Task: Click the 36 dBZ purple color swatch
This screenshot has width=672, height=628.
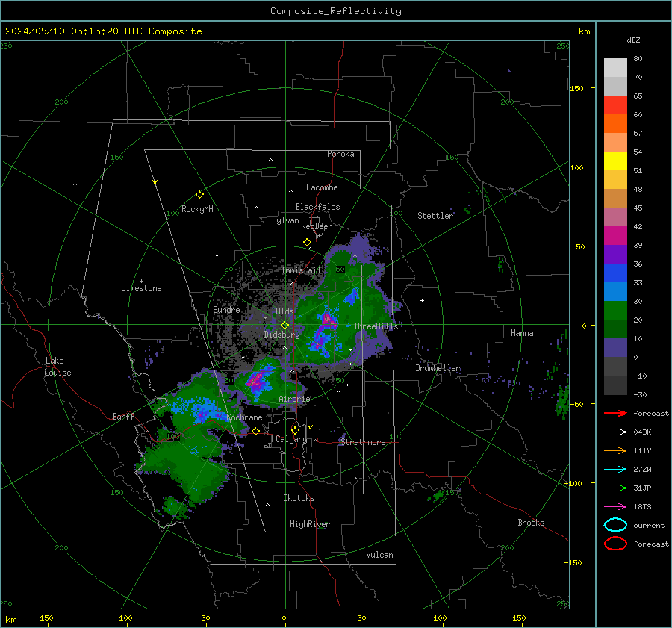Action: click(x=615, y=255)
